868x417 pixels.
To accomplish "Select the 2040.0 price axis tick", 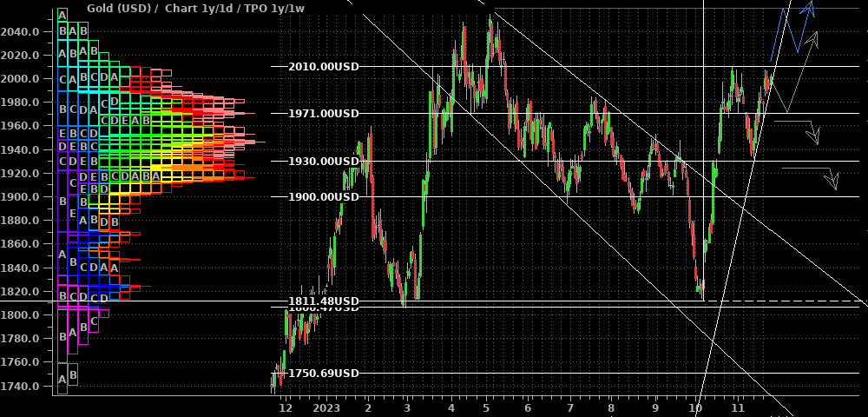I will (x=21, y=31).
